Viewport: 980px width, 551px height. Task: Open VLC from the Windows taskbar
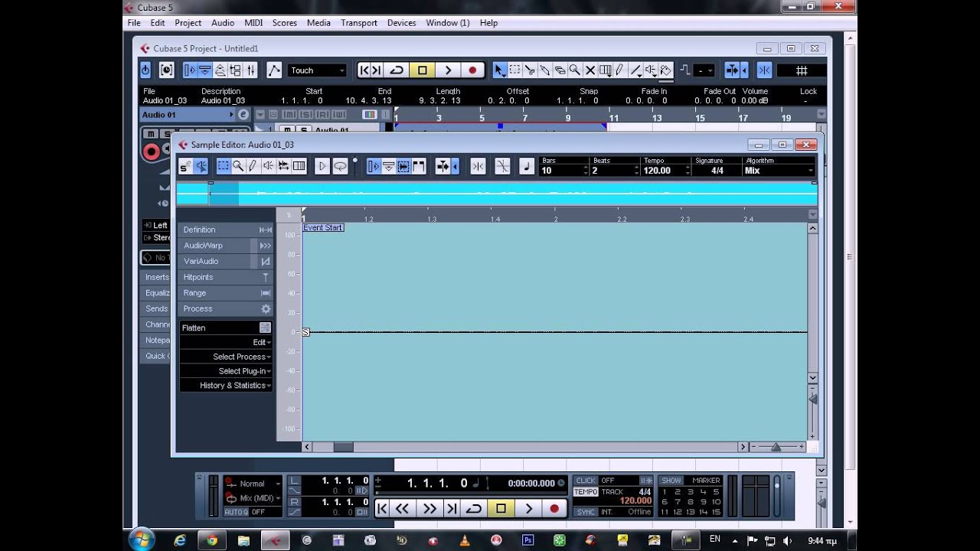tap(464, 540)
